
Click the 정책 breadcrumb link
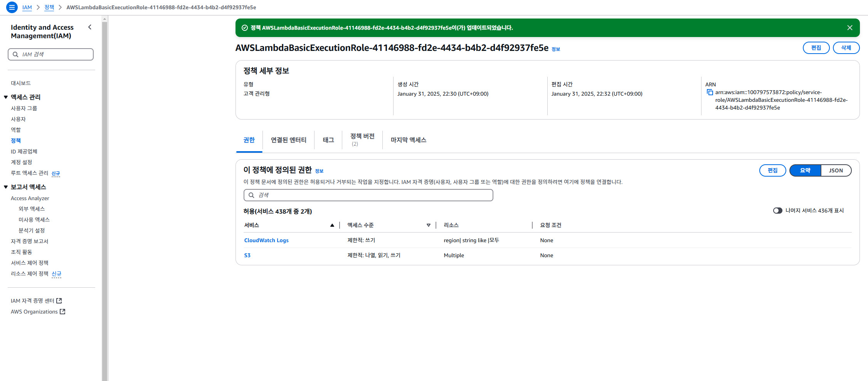(49, 7)
